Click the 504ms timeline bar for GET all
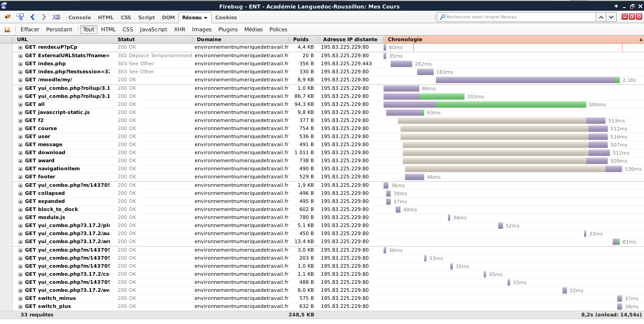 point(485,105)
